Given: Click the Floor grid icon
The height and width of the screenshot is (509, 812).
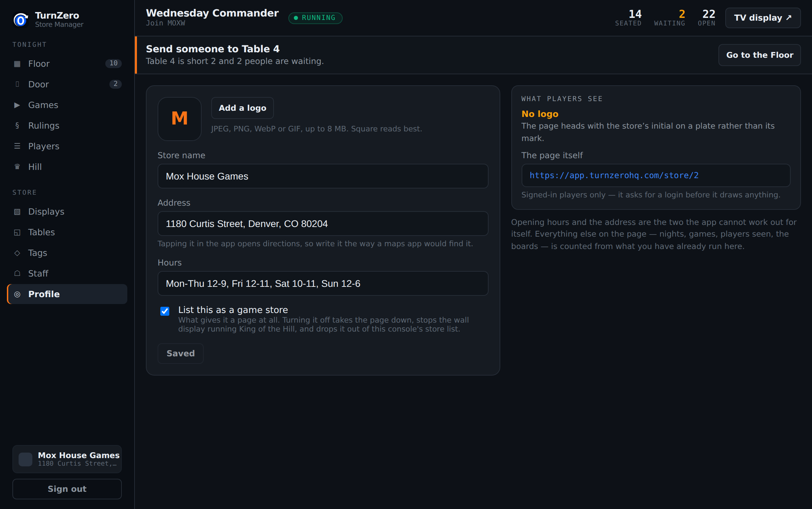Looking at the screenshot, I should pos(17,64).
